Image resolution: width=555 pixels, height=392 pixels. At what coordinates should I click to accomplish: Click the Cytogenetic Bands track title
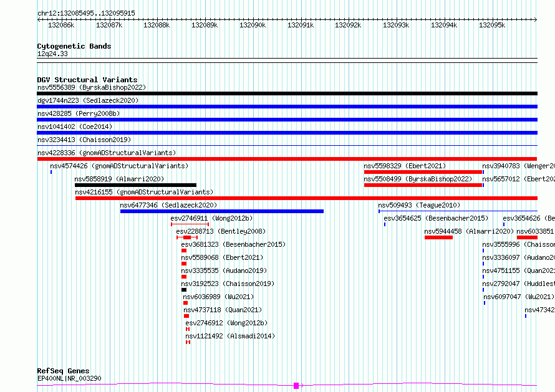pos(74,46)
